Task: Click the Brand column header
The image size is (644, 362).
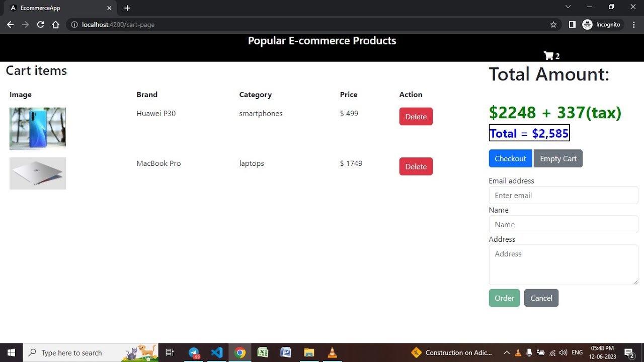Action: [147, 95]
